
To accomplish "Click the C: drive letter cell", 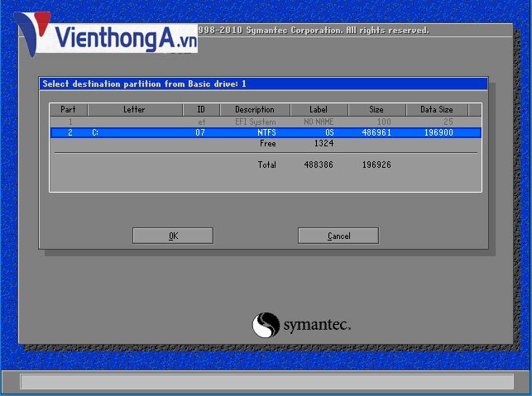I will pyautogui.click(x=95, y=132).
